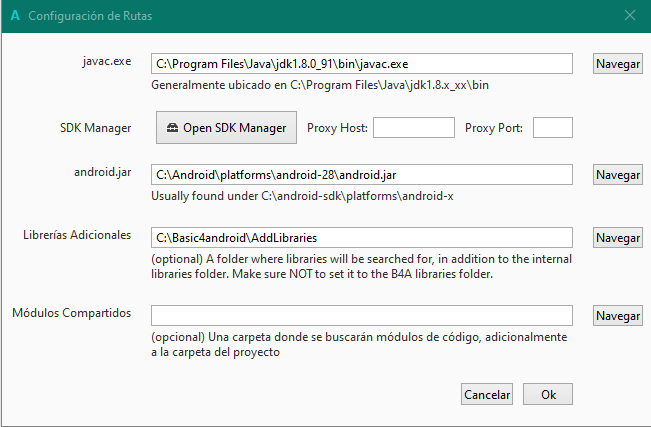Click the toolbox icon on Open SDK Manager
Viewport: 651px width, 427px height.
[x=172, y=128]
